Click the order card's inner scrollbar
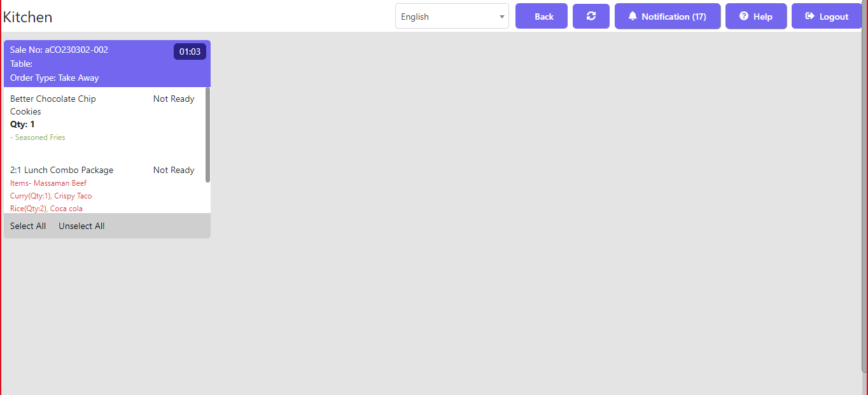The height and width of the screenshot is (395, 868). coord(207,135)
